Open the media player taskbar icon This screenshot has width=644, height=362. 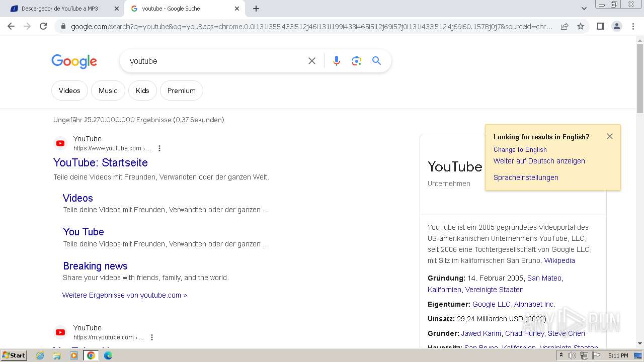pos(74,355)
